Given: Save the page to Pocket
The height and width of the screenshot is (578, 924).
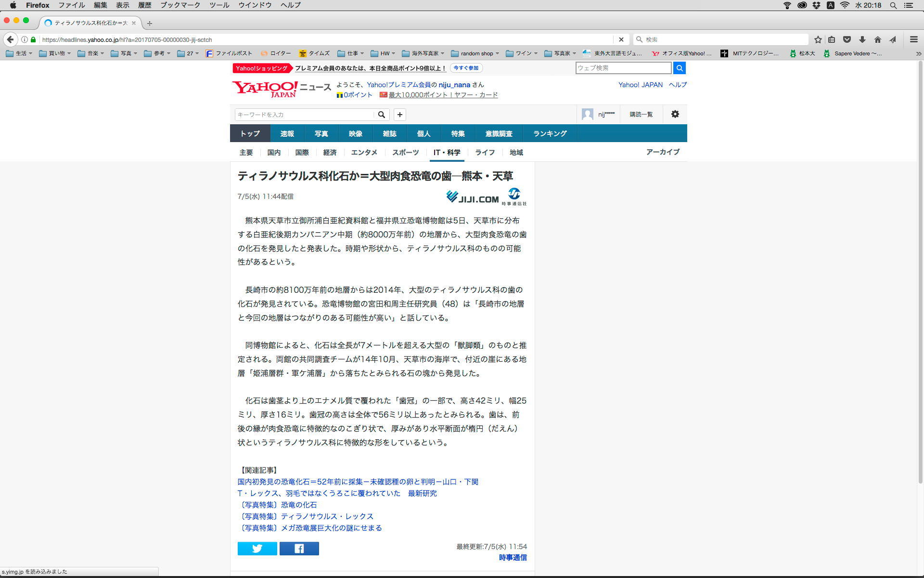Looking at the screenshot, I should click(847, 39).
